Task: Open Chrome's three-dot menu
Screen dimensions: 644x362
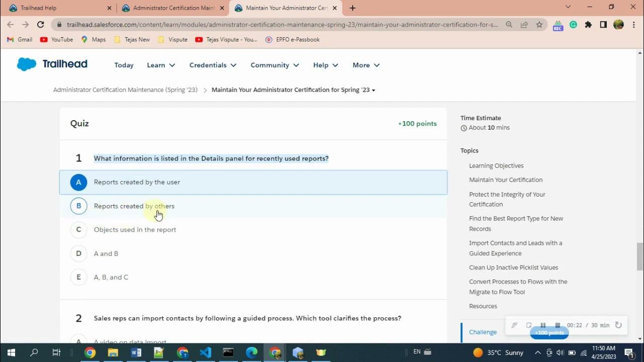Action: click(633, 24)
